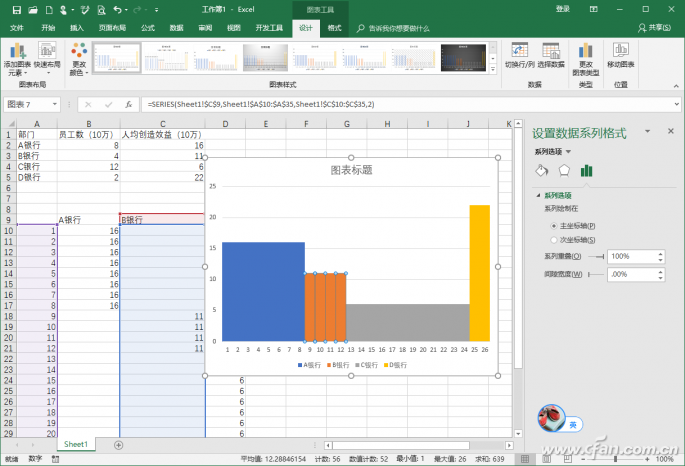The image size is (685, 466).
Task: Select the Primary Axis radio button
Action: 554,226
